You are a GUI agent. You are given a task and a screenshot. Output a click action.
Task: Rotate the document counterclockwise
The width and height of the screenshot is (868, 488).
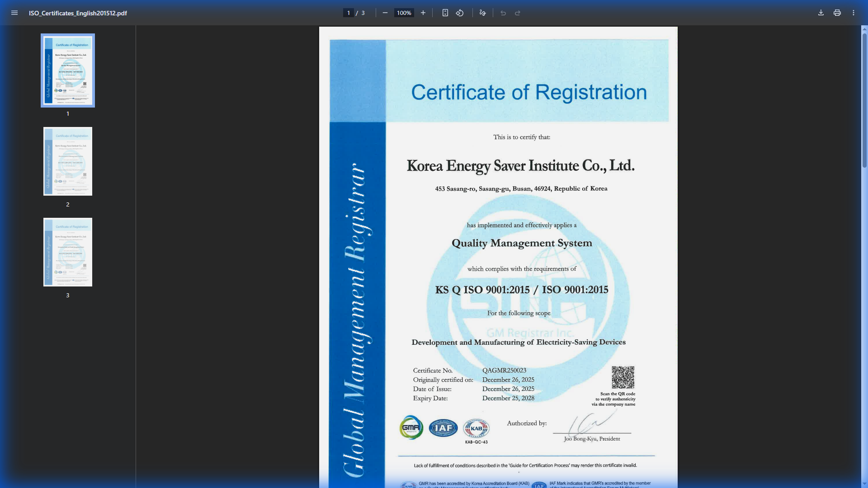pyautogui.click(x=460, y=13)
